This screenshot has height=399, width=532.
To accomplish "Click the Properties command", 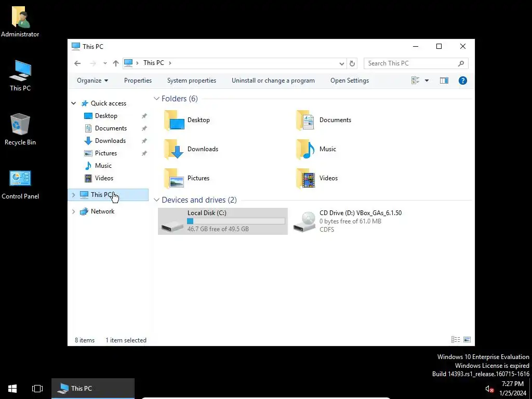I will coord(138,81).
